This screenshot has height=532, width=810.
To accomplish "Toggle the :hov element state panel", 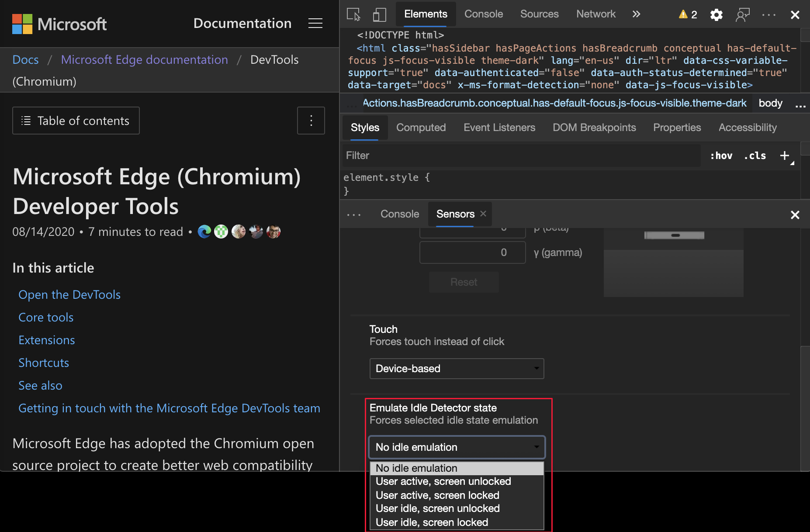I will [721, 155].
